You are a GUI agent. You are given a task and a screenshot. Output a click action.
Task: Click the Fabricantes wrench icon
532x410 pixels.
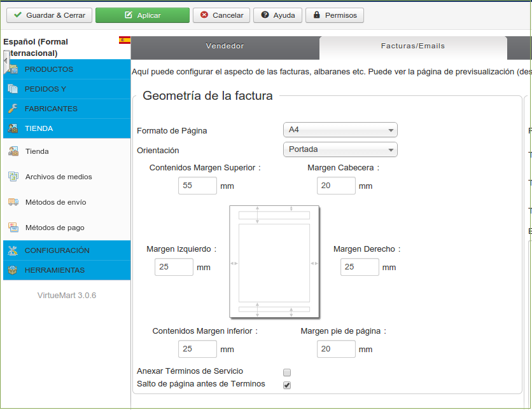[13, 109]
